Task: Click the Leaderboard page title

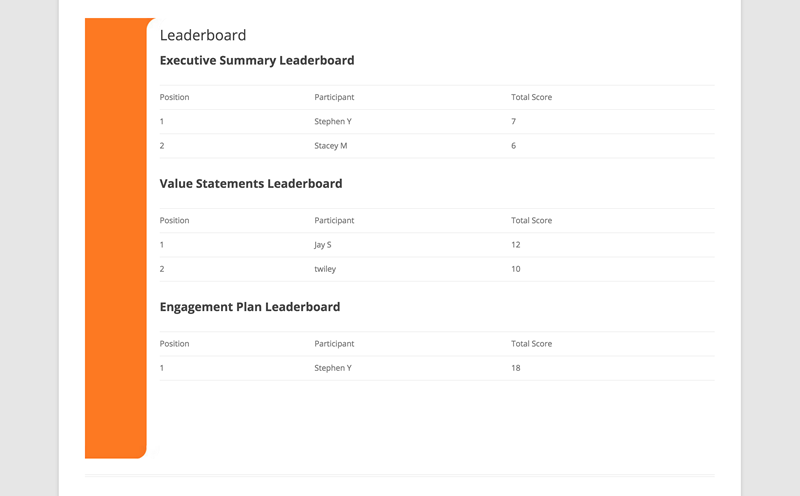Action: coord(203,35)
